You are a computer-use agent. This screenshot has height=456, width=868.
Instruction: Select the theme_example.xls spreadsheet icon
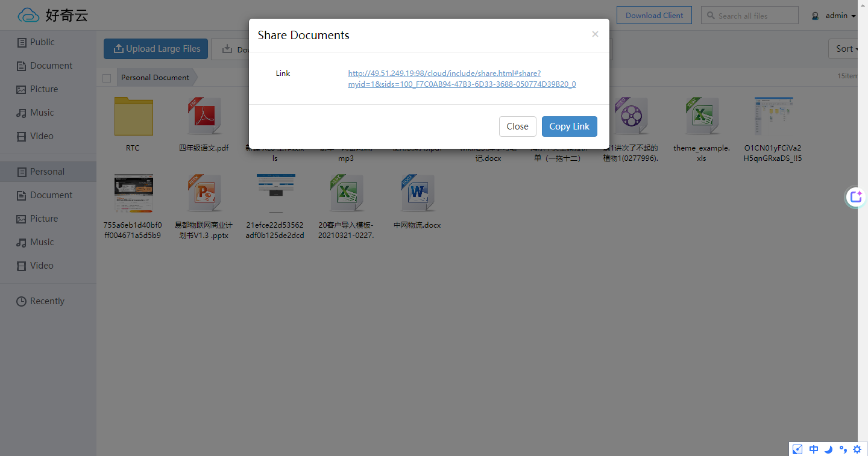[702, 116]
